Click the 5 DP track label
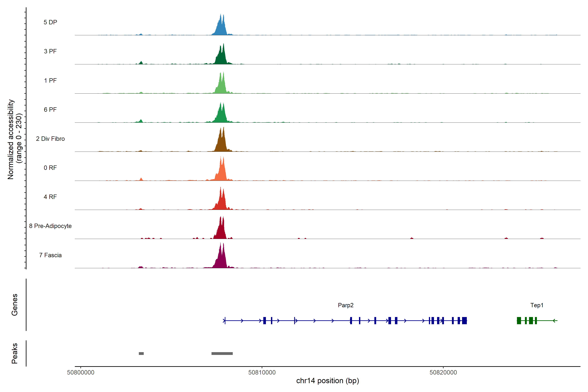This screenshot has width=588, height=392. pos(50,22)
